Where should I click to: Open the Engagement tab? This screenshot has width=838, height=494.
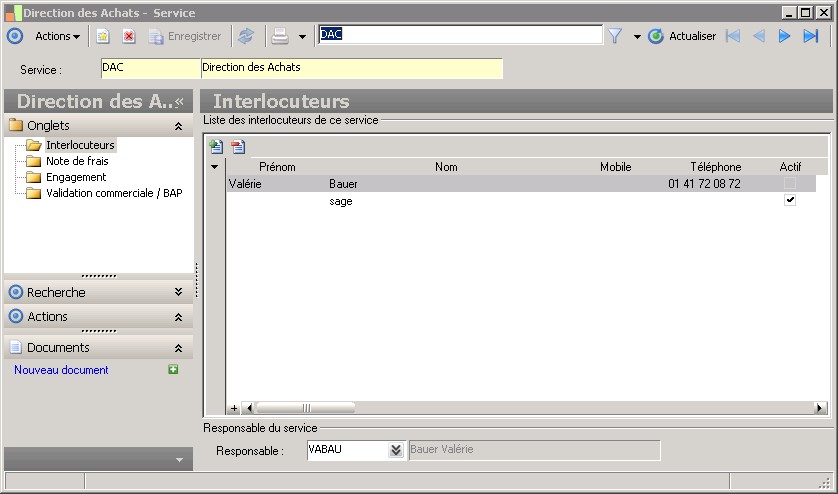pyautogui.click(x=76, y=177)
